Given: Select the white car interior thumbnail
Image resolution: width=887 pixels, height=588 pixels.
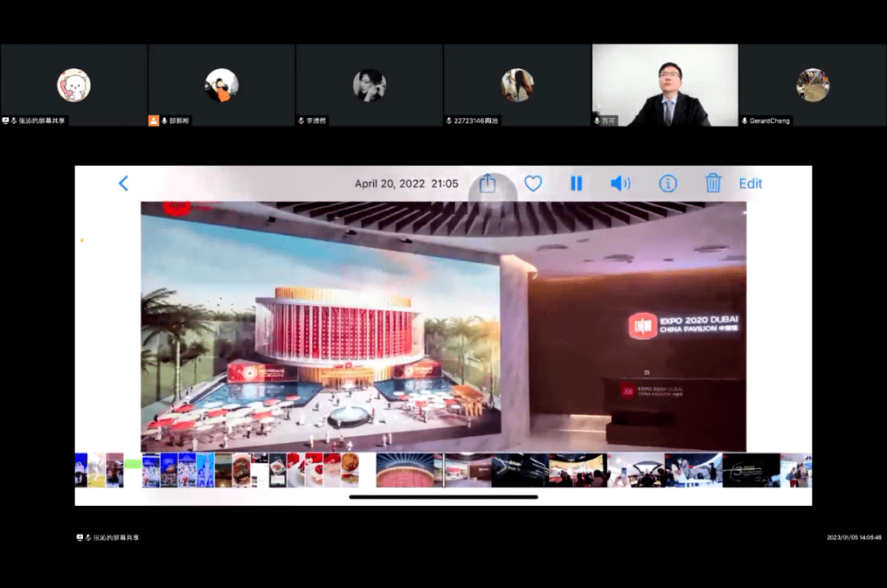Looking at the screenshot, I should coord(636,470).
